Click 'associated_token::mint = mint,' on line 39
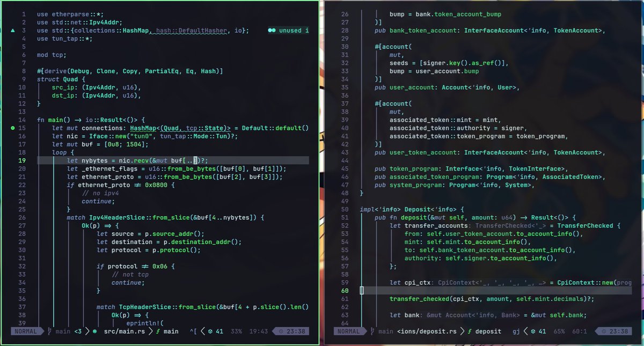The height and width of the screenshot is (346, 644). (x=445, y=120)
